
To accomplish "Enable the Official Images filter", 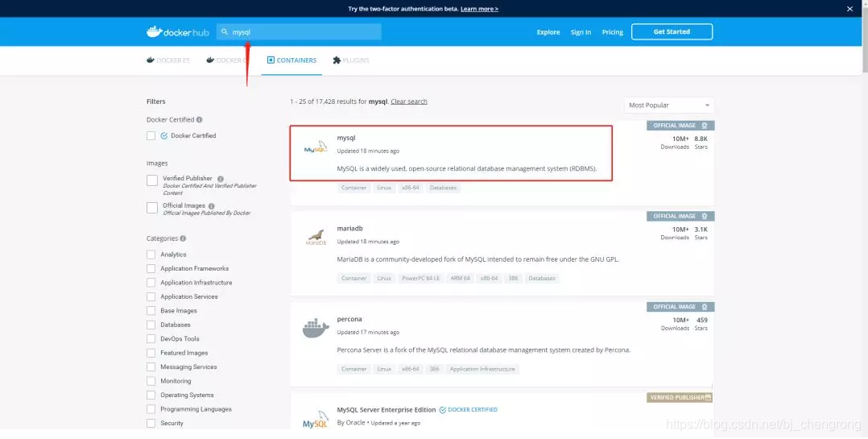I will [151, 208].
